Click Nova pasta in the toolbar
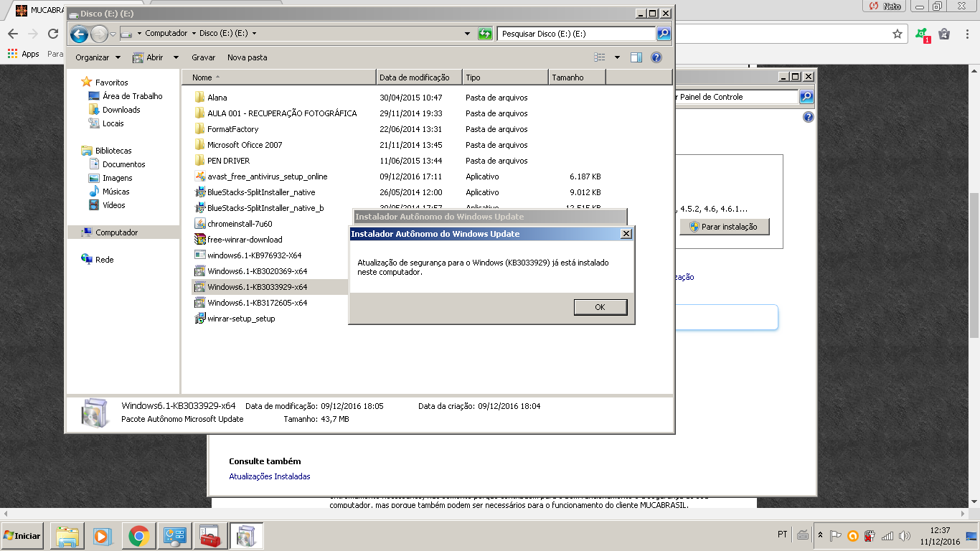Viewport: 980px width, 551px height. click(x=247, y=57)
